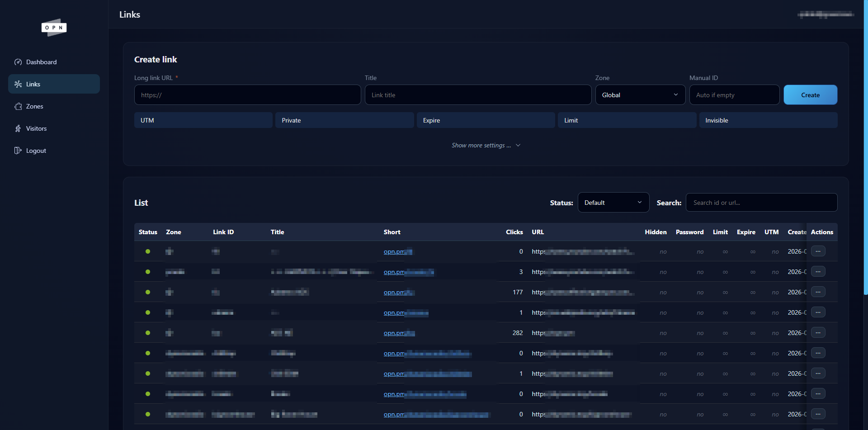Open the actions ellipsis on the bottom row
The width and height of the screenshot is (868, 430).
click(819, 414)
